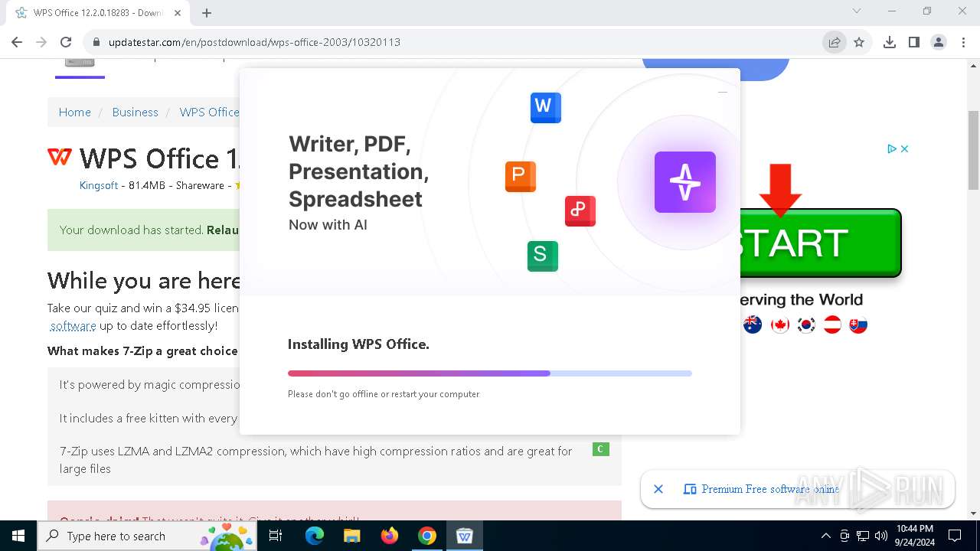The height and width of the screenshot is (551, 980).
Task: Open the volume tray icon
Action: (880, 536)
